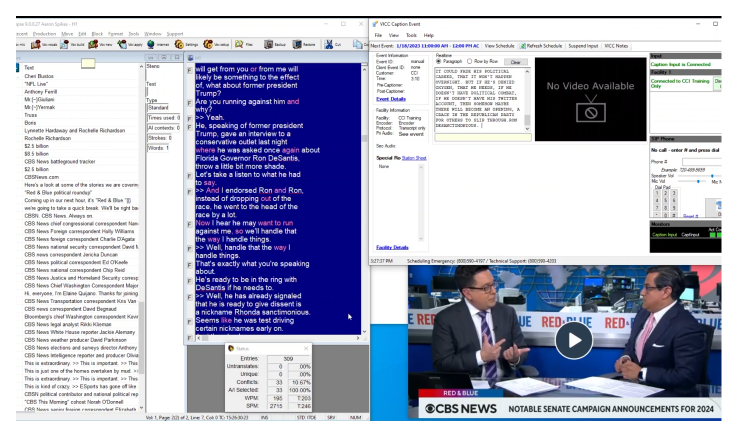Select the Reset # link by dial pad

click(690, 216)
